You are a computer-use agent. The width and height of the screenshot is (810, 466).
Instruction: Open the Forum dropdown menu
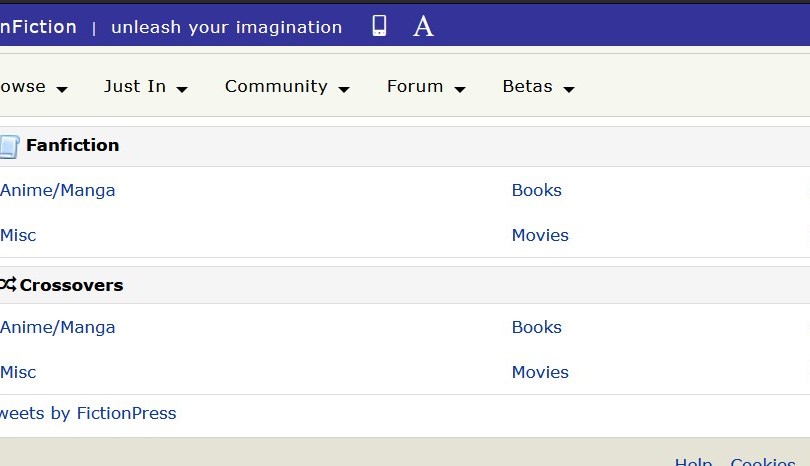425,87
